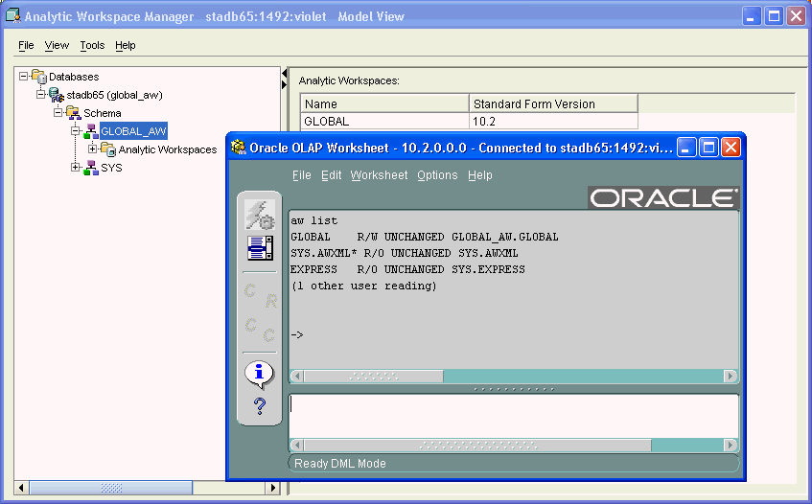Click the '(1 other user reading)' line

(364, 286)
